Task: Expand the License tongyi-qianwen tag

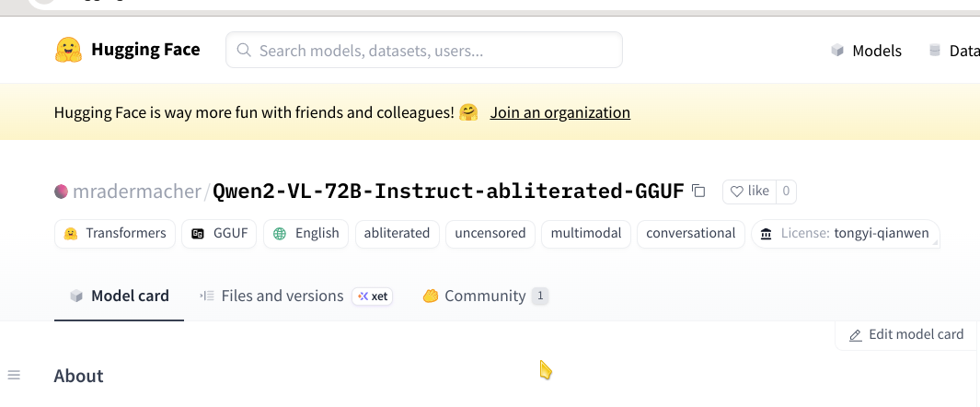Action: click(x=846, y=234)
